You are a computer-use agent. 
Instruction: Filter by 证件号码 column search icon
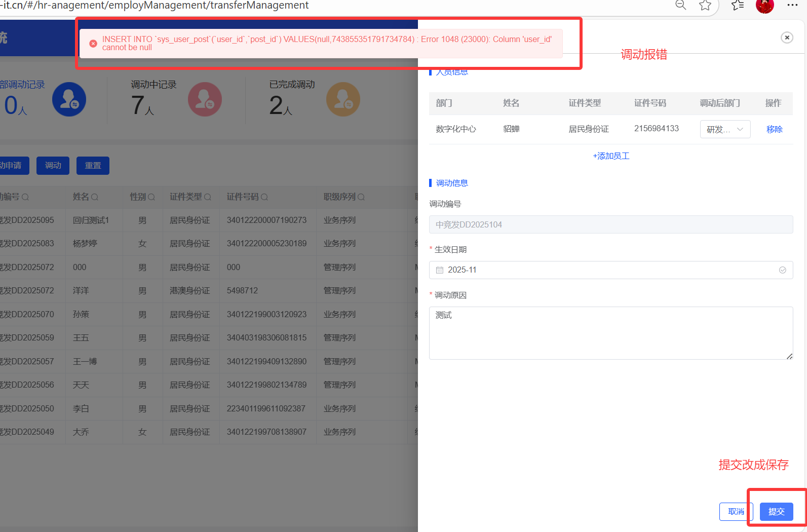[x=264, y=197]
